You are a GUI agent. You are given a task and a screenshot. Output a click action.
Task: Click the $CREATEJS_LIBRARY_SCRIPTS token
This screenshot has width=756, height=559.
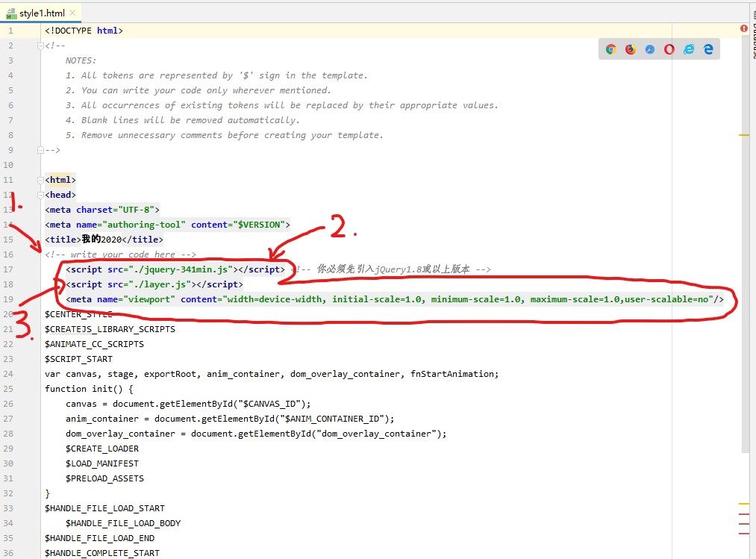click(110, 329)
